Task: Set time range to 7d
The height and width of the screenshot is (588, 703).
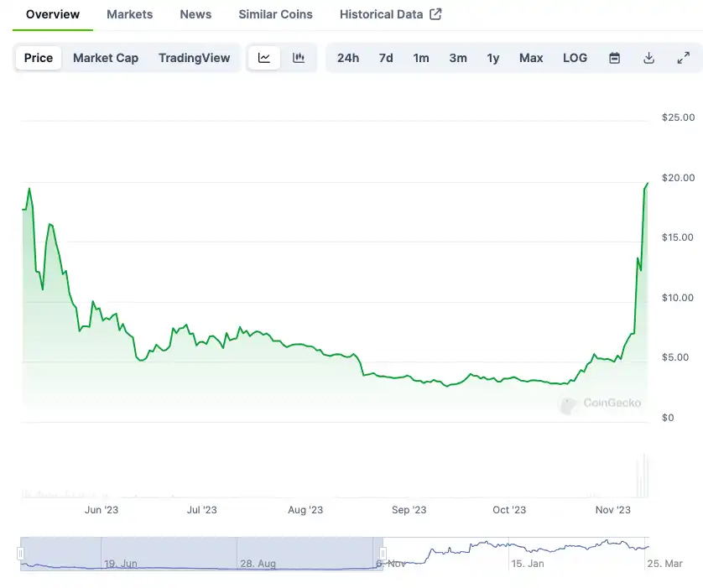Action: (386, 58)
